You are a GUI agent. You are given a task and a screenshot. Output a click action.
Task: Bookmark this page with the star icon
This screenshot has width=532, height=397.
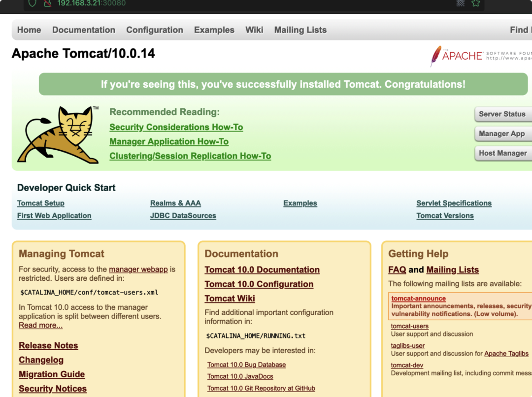pyautogui.click(x=476, y=3)
